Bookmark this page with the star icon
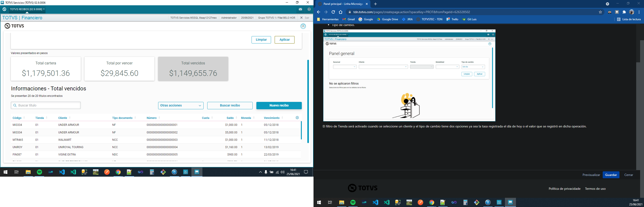 click(600, 12)
